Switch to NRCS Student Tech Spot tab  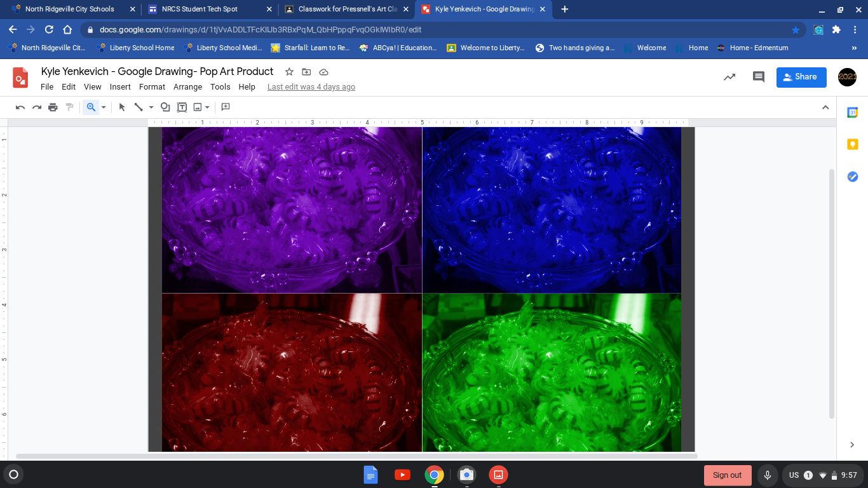(x=200, y=10)
